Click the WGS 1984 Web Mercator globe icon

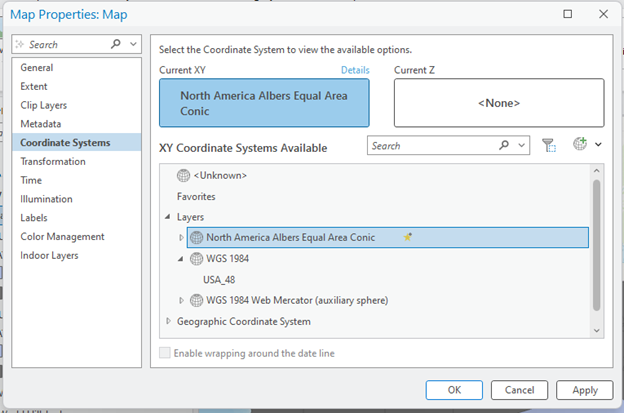point(196,300)
